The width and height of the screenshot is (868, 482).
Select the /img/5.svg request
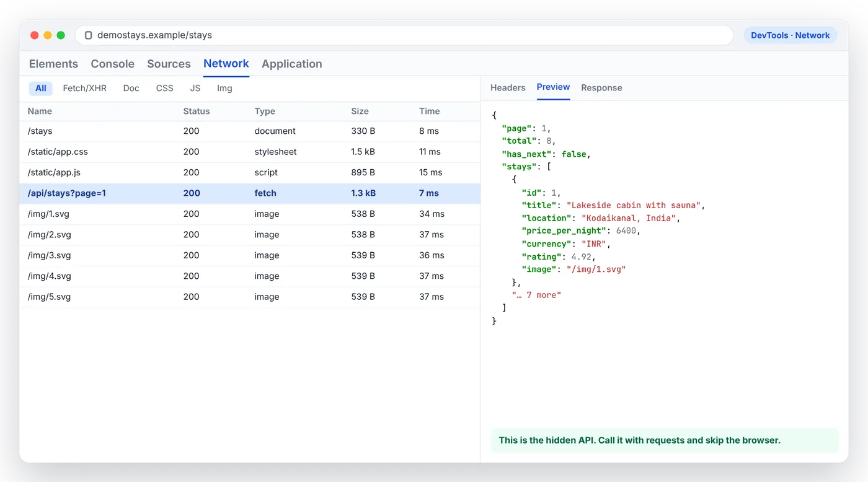pyautogui.click(x=250, y=297)
